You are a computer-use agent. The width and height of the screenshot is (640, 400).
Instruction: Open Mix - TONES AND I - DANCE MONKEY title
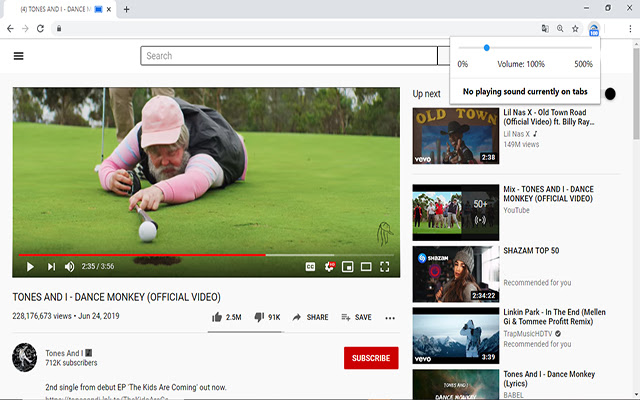click(549, 194)
